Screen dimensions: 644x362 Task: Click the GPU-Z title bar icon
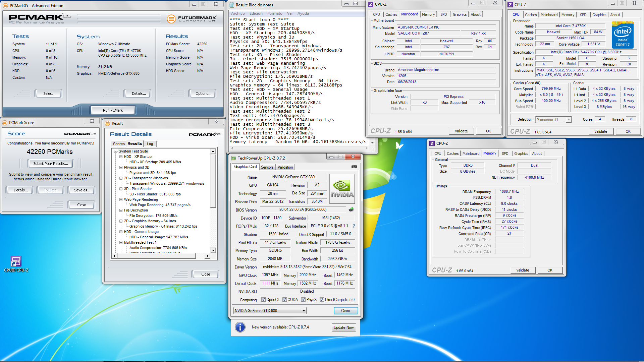pyautogui.click(x=233, y=158)
